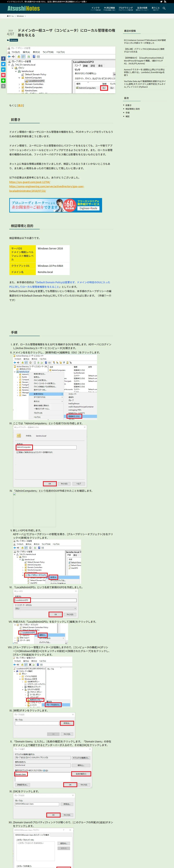Open the soma-engineering.com reference link

coord(47,188)
